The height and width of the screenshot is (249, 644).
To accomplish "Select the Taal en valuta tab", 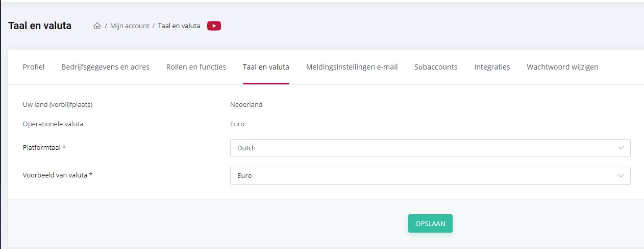I will pos(266,67).
